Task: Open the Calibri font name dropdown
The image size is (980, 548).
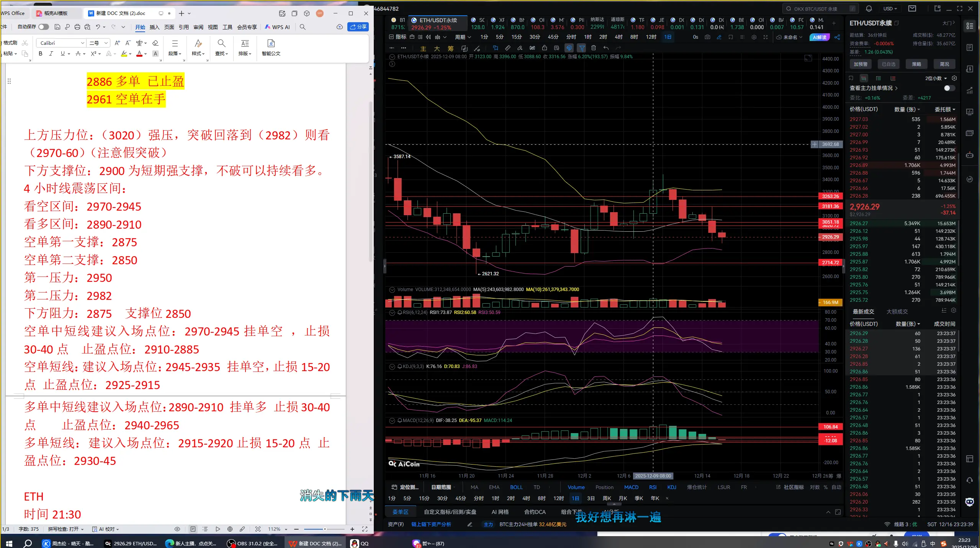Action: click(82, 43)
